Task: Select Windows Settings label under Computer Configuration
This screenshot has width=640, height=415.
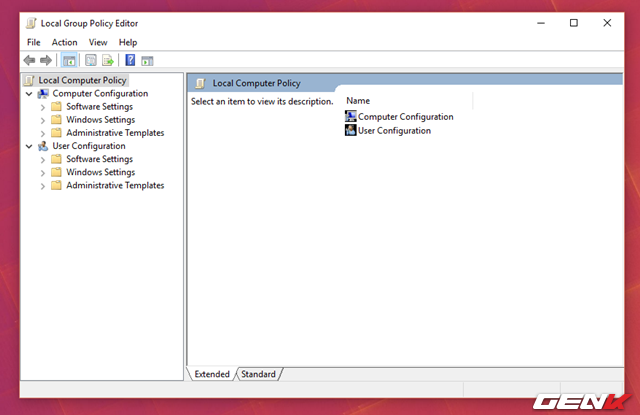Action: [100, 120]
